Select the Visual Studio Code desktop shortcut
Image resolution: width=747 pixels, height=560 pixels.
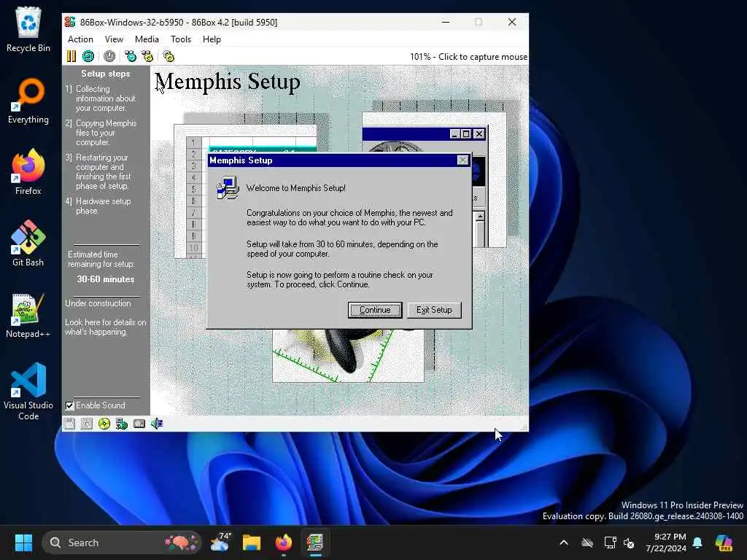(x=28, y=392)
